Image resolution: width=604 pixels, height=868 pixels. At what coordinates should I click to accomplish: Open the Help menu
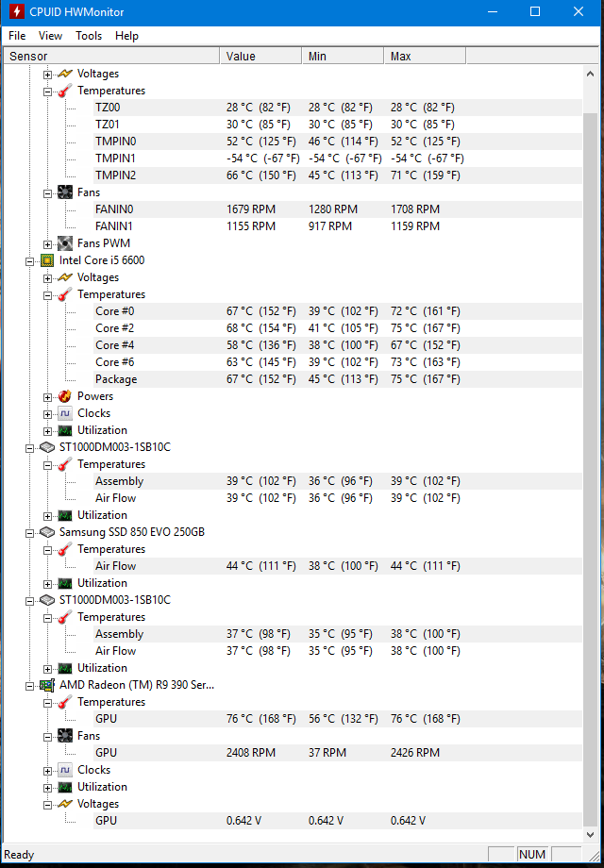[126, 36]
